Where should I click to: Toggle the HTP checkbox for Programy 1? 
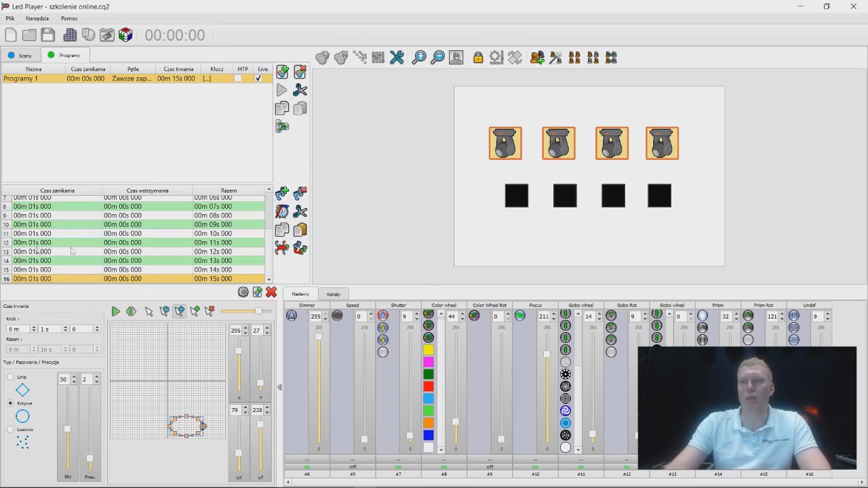click(238, 79)
